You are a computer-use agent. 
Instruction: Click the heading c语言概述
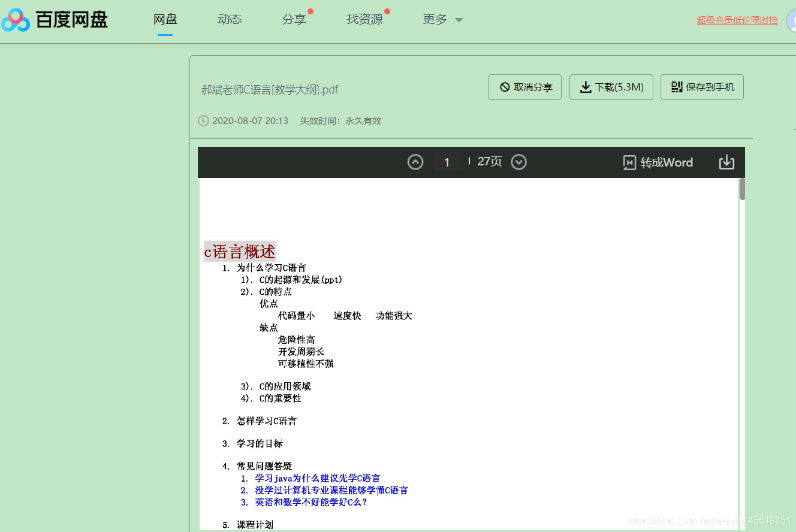point(240,252)
